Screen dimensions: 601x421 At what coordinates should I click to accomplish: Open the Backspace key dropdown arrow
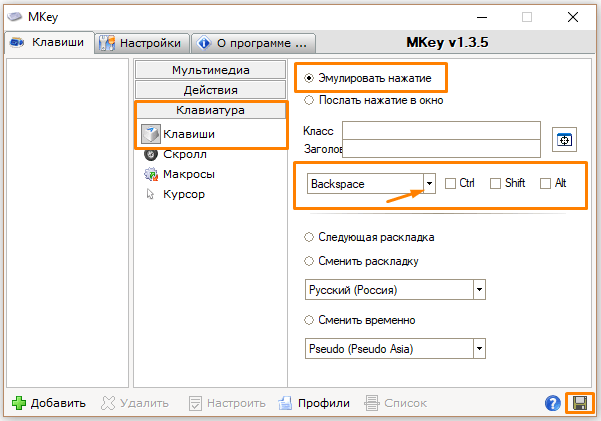[429, 184]
